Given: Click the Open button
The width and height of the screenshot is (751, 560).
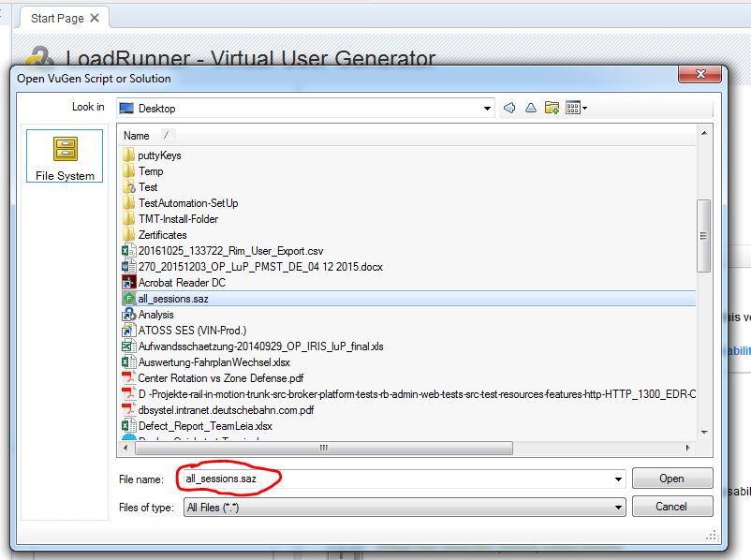Looking at the screenshot, I should (672, 479).
